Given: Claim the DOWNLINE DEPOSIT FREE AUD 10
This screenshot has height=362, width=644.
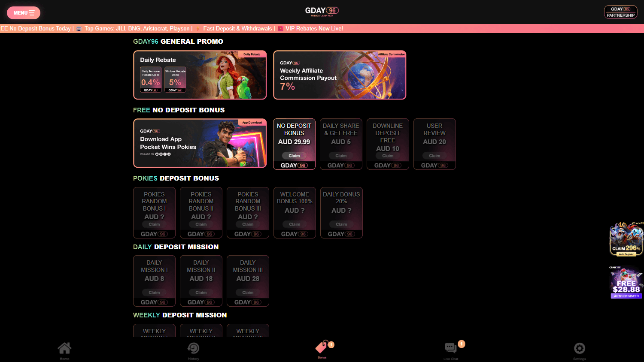Looking at the screenshot, I should (x=388, y=155).
